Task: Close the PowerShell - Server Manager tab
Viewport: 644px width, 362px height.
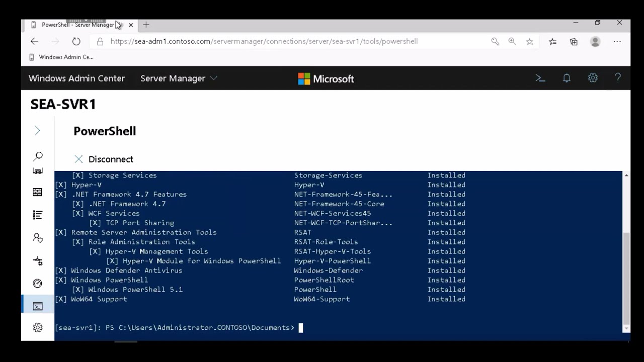Action: [131, 25]
